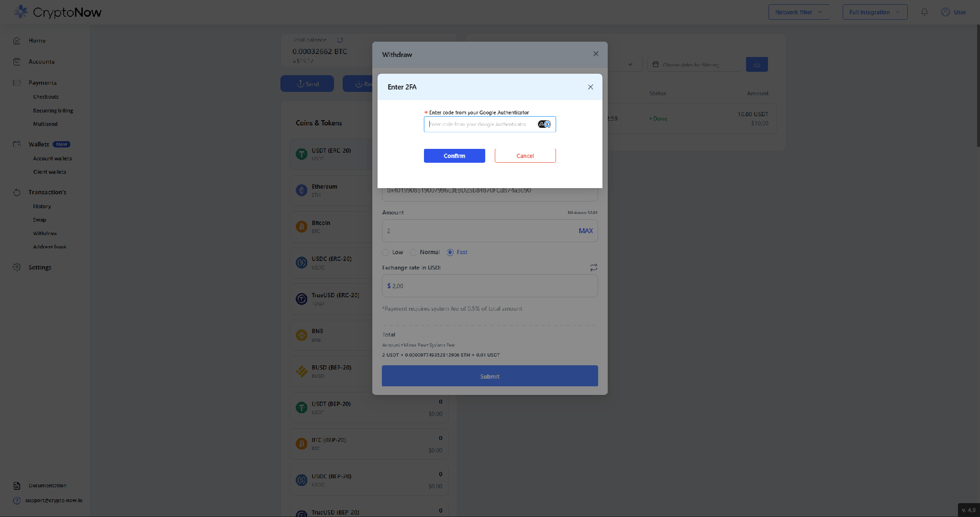980x517 pixels.
Task: Cancel the 2FA dialog
Action: click(525, 156)
